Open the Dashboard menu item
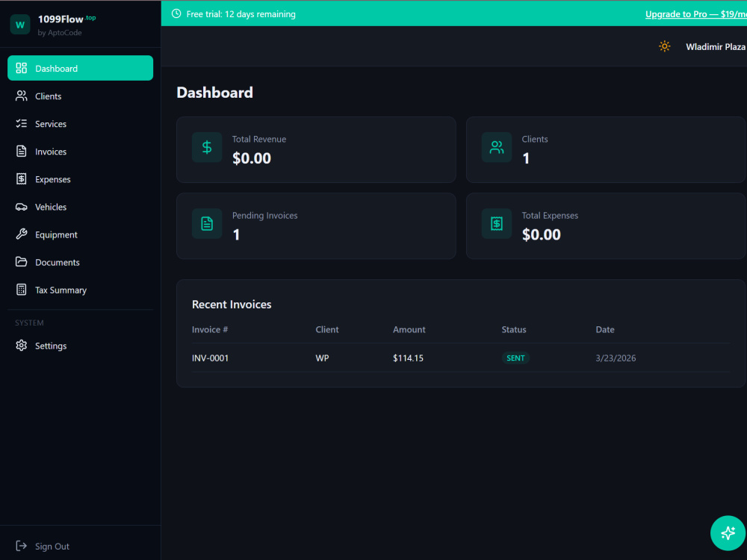 coord(81,68)
